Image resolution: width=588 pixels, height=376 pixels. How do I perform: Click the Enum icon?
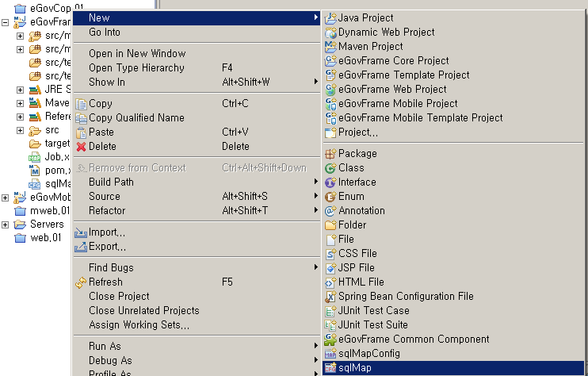pos(331,197)
